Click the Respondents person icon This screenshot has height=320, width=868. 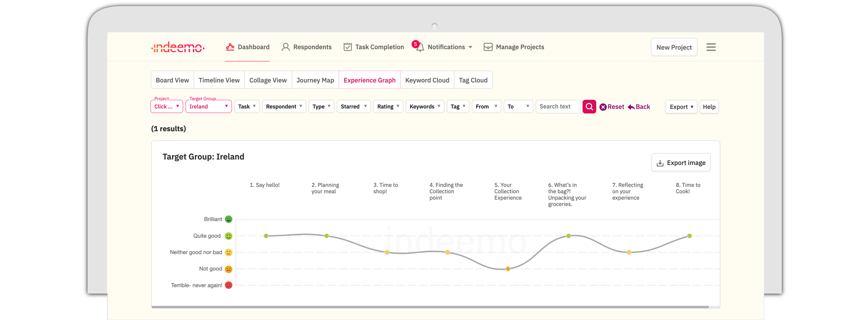[285, 47]
